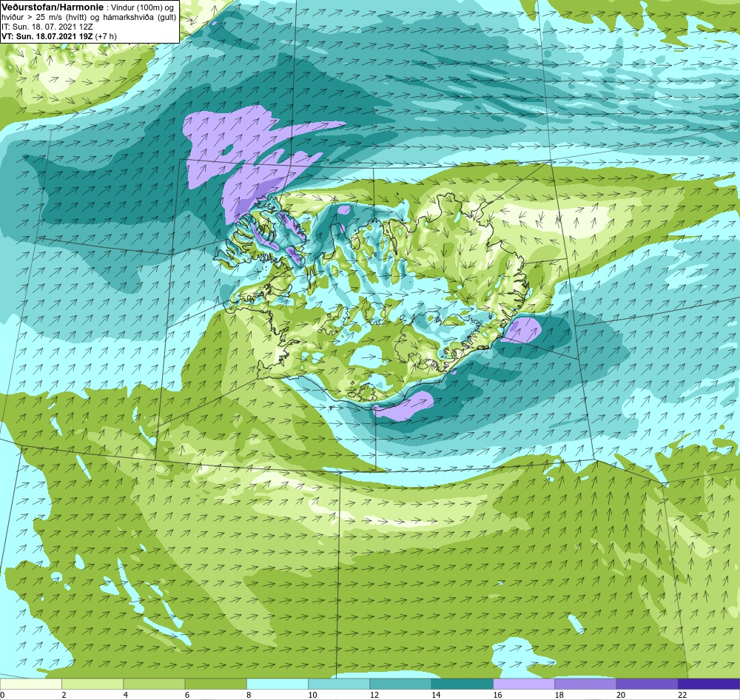The image size is (740, 700).
Task: Click the legend scale label '4'
Action: (126, 694)
